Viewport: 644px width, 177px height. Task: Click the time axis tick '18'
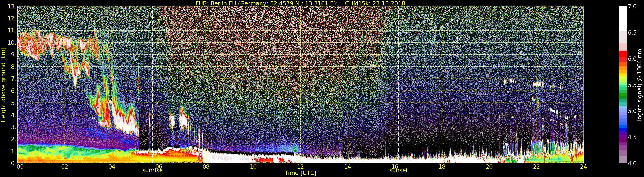coord(442,166)
